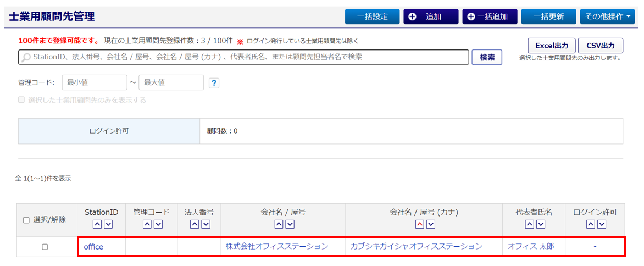Sort StationID column ascending

[x=96, y=224]
